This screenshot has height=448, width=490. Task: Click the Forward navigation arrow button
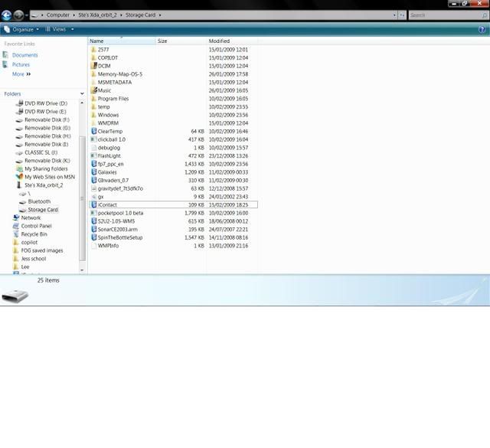click(x=18, y=15)
